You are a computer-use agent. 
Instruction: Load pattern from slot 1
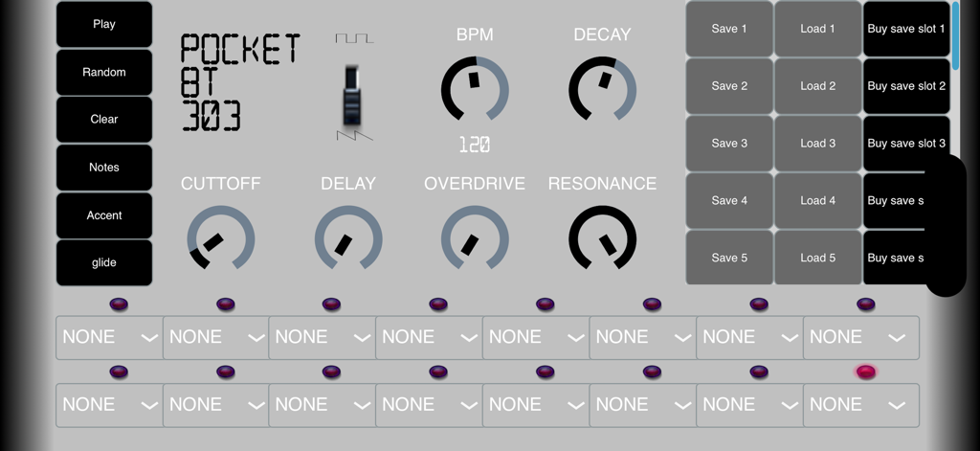point(818,29)
